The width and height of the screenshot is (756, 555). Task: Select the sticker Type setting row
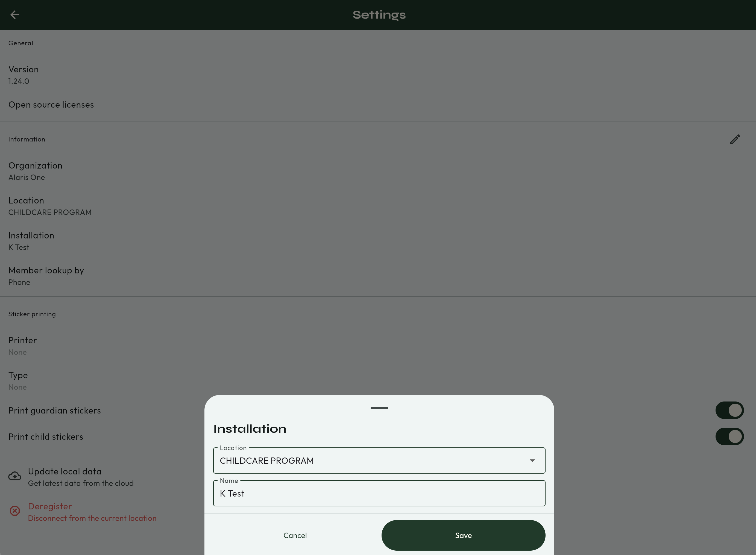[18, 381]
